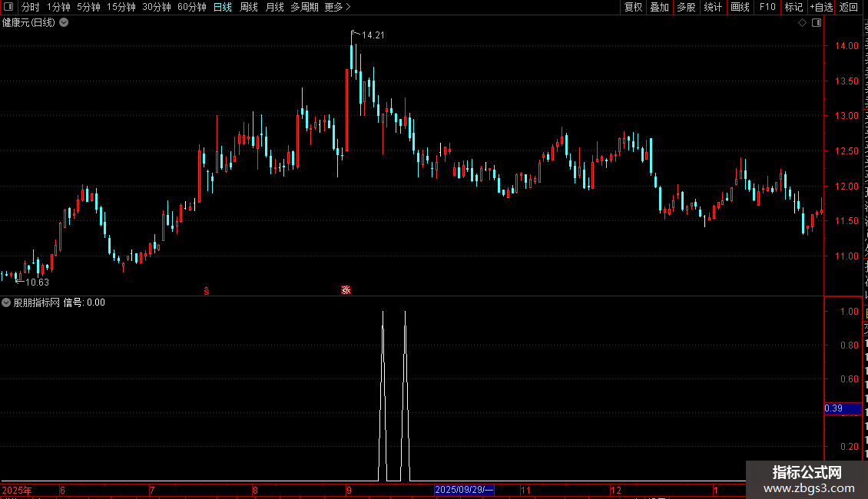Click the red 涨 marker icon on chart

tap(346, 290)
